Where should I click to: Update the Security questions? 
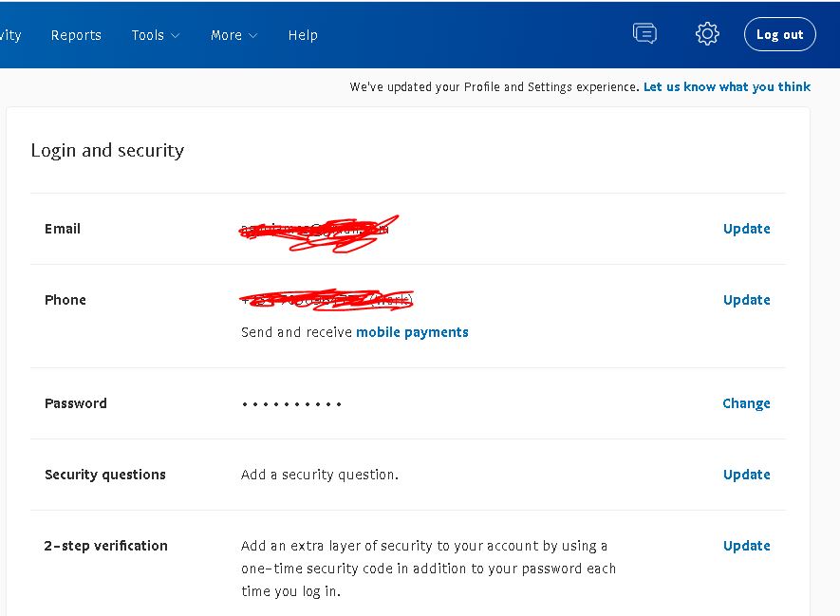[746, 474]
